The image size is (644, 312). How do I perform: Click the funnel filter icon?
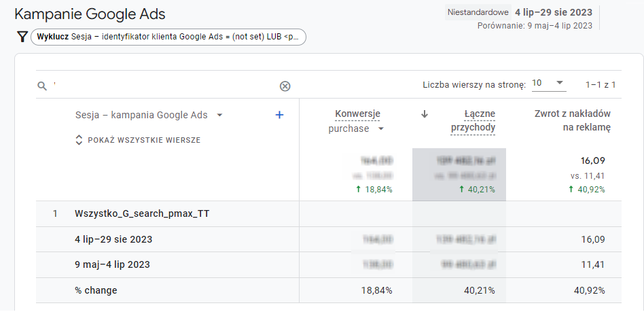pyautogui.click(x=22, y=37)
